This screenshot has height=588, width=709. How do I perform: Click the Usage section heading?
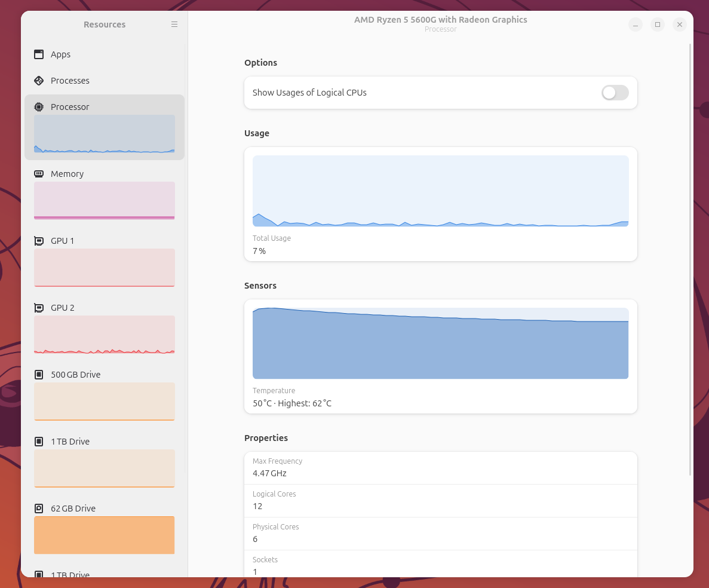pos(257,133)
